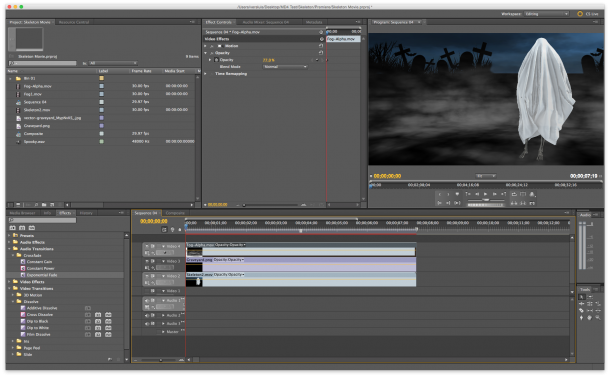Viewport: 610px width, 377px height.
Task: Select Spooky.wav in Project list
Action: (34, 142)
